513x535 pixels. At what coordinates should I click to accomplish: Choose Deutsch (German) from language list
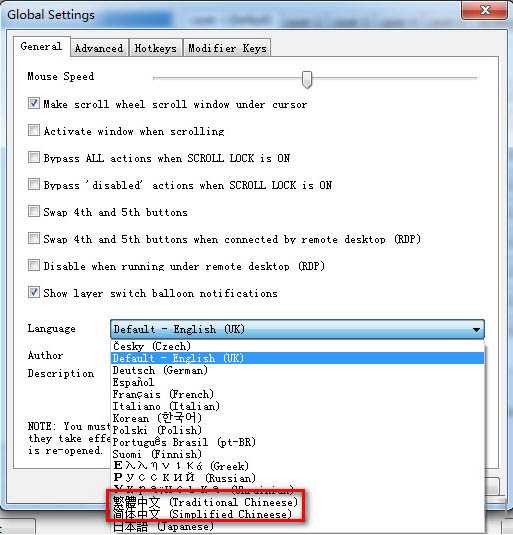[x=297, y=370]
